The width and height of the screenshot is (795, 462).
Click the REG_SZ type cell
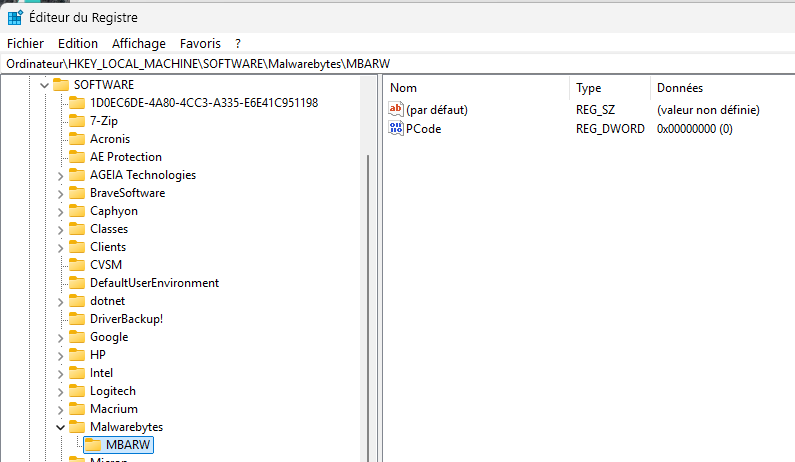pos(595,110)
